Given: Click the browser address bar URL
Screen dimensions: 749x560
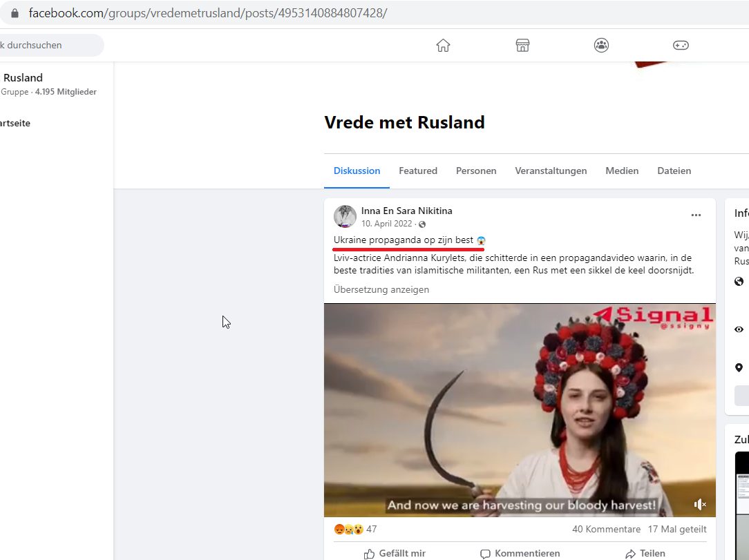Looking at the screenshot, I should [x=208, y=13].
